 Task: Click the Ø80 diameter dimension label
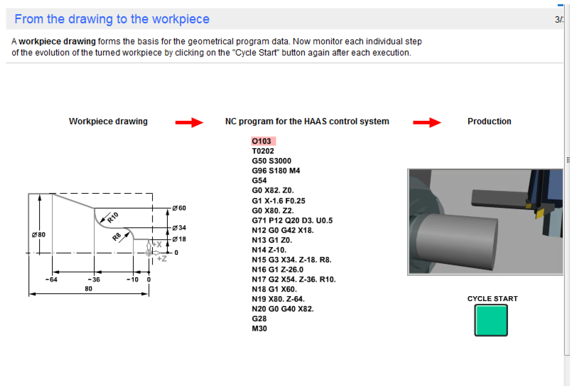coord(39,235)
